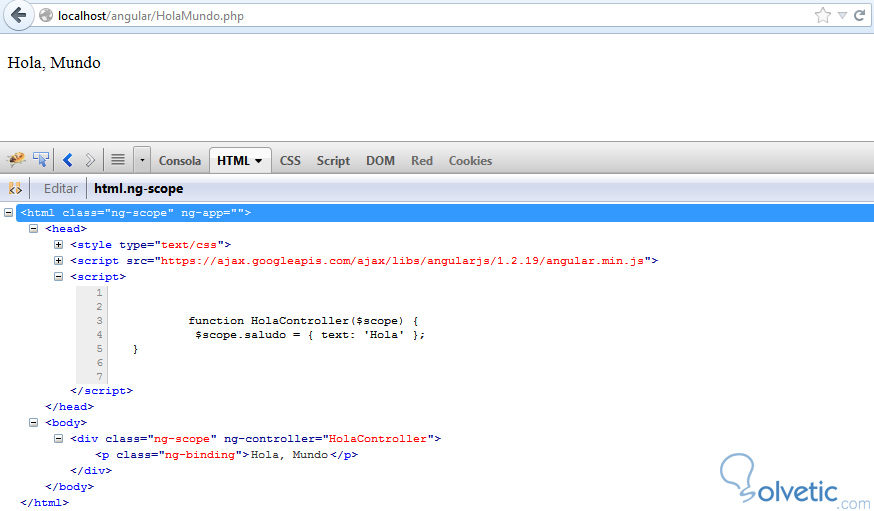Open the Cookies tab
Viewport: 874px width, 511px height.
pyautogui.click(x=470, y=160)
